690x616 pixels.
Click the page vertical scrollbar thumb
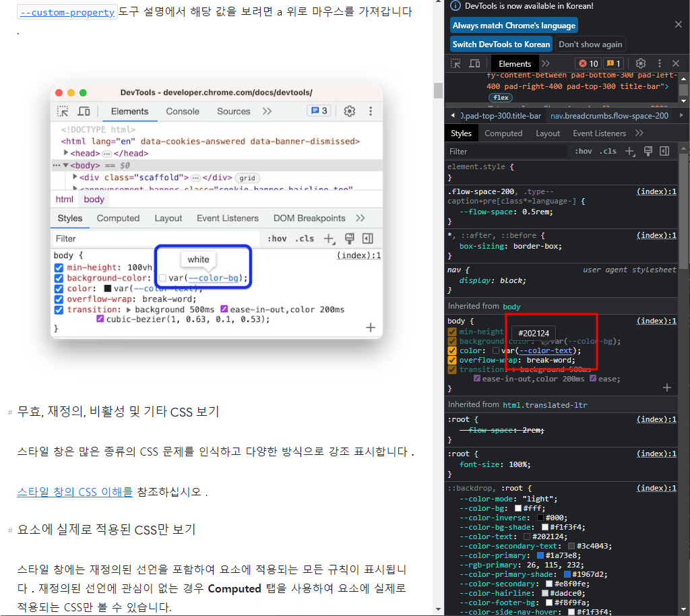pyautogui.click(x=438, y=90)
